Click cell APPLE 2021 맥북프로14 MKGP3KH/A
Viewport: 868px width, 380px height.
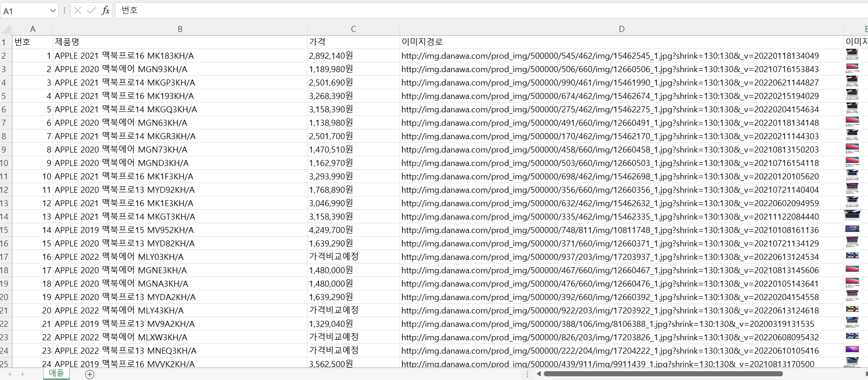(x=180, y=83)
